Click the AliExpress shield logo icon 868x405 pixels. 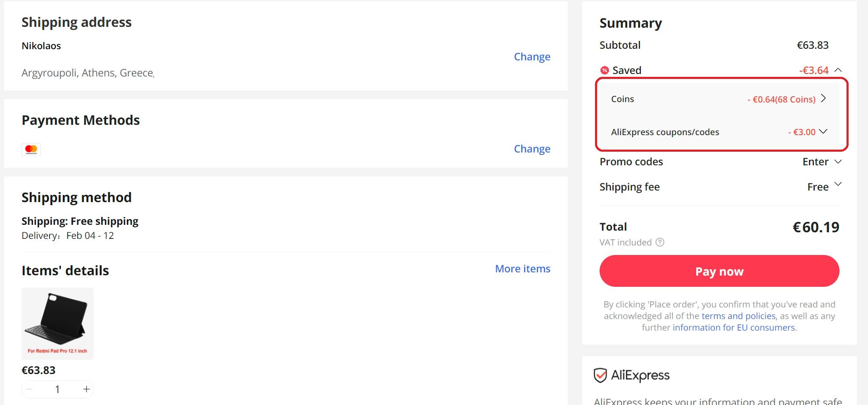click(600, 375)
